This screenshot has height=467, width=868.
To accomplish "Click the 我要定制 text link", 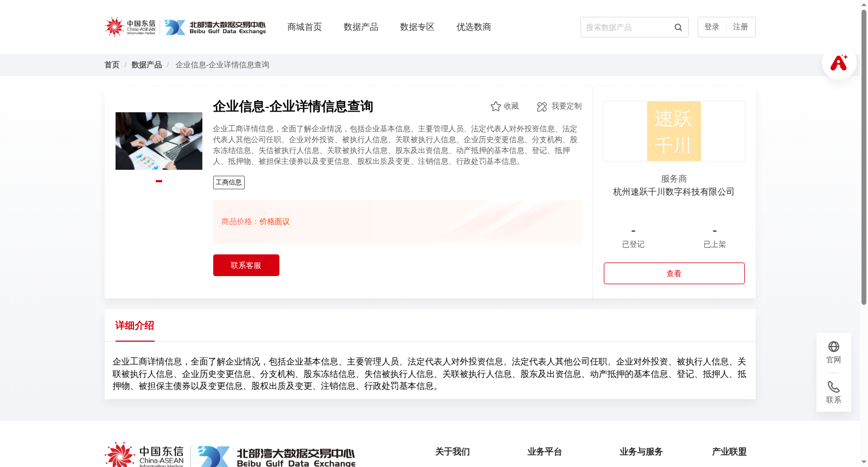I will click(x=566, y=106).
